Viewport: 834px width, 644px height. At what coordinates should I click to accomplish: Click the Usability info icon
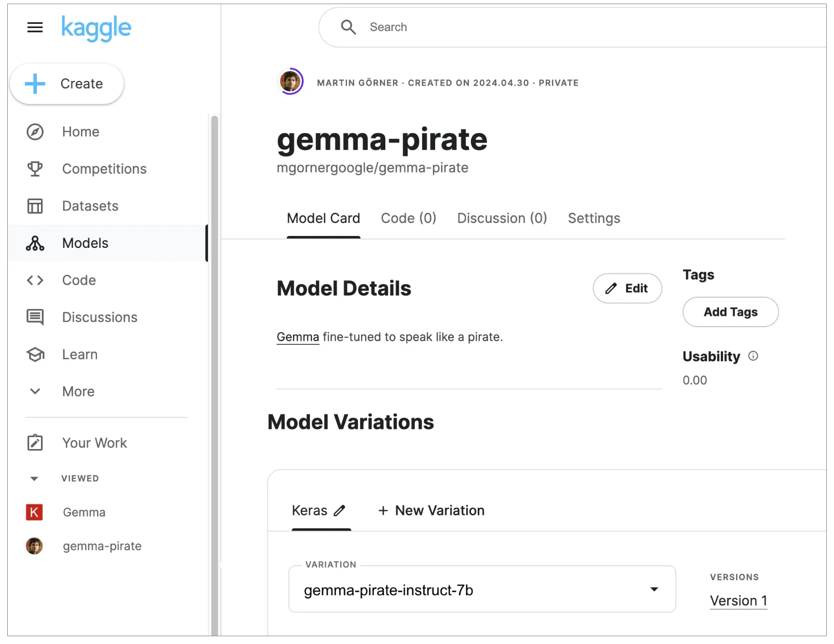pyautogui.click(x=753, y=356)
